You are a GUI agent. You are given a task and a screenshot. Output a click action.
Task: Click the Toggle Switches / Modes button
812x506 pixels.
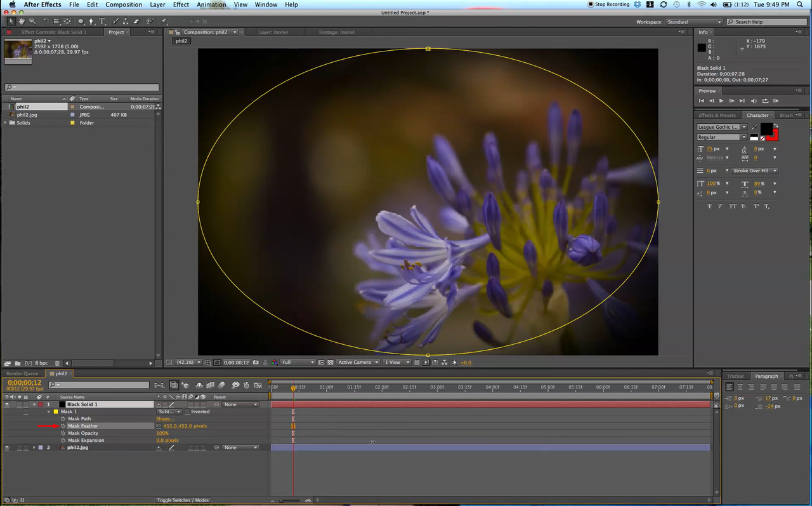[x=183, y=500]
